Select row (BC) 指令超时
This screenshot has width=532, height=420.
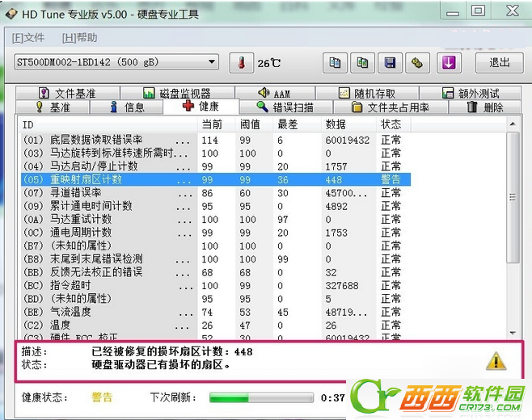coord(216,285)
